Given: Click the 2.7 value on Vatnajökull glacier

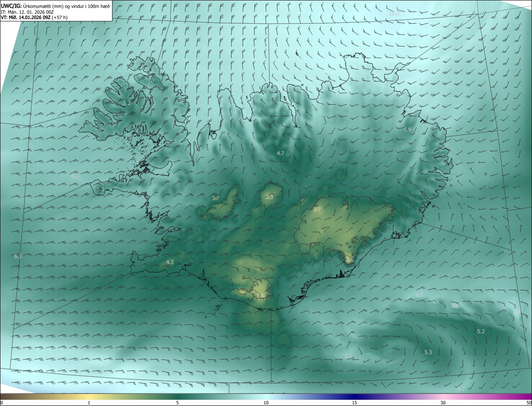Looking at the screenshot, I should 317,210.
